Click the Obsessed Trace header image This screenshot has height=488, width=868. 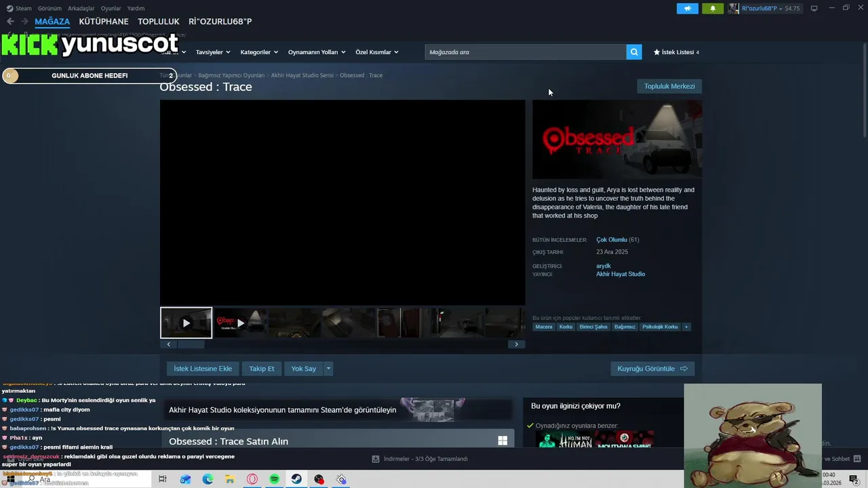tap(617, 140)
